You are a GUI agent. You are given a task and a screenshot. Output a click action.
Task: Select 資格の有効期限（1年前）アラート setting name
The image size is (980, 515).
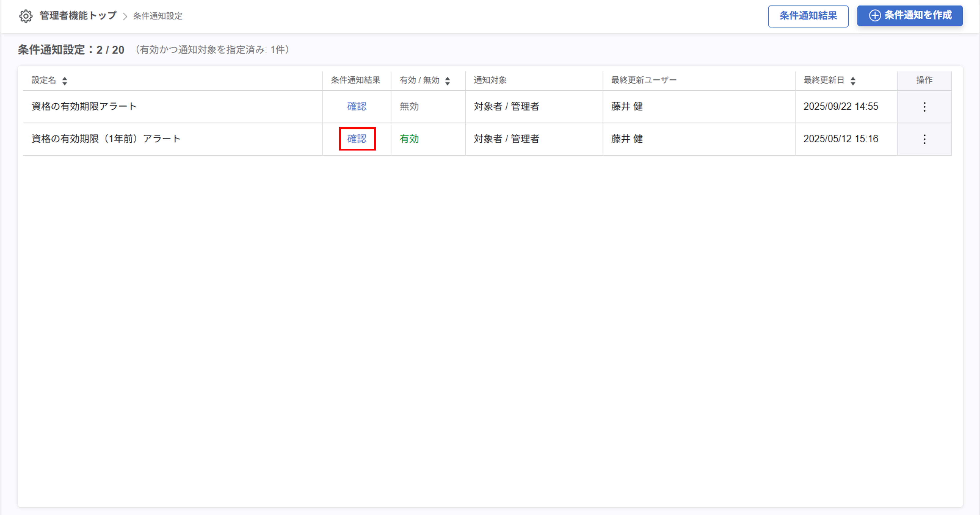106,139
